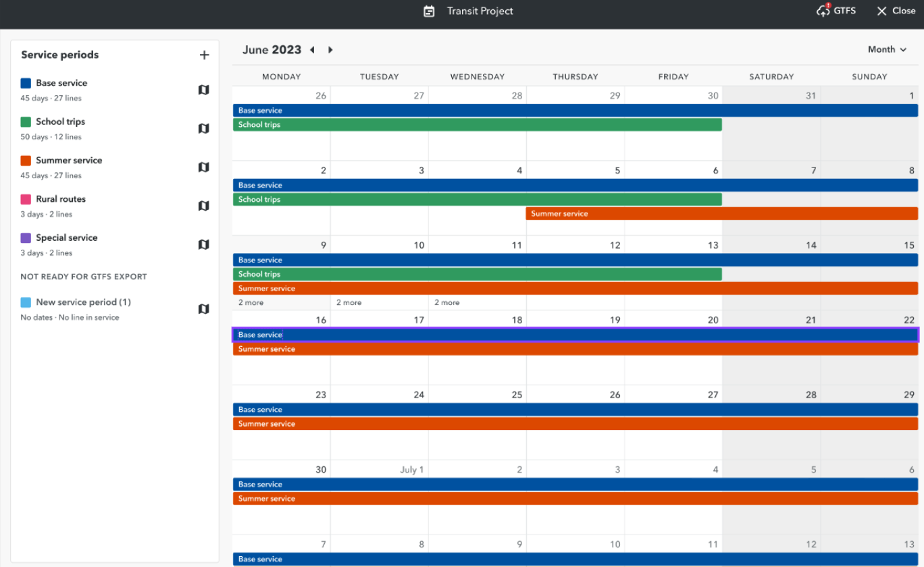Click the calendar icon beside Transit Project
The width and height of the screenshot is (924, 567).
pos(429,11)
